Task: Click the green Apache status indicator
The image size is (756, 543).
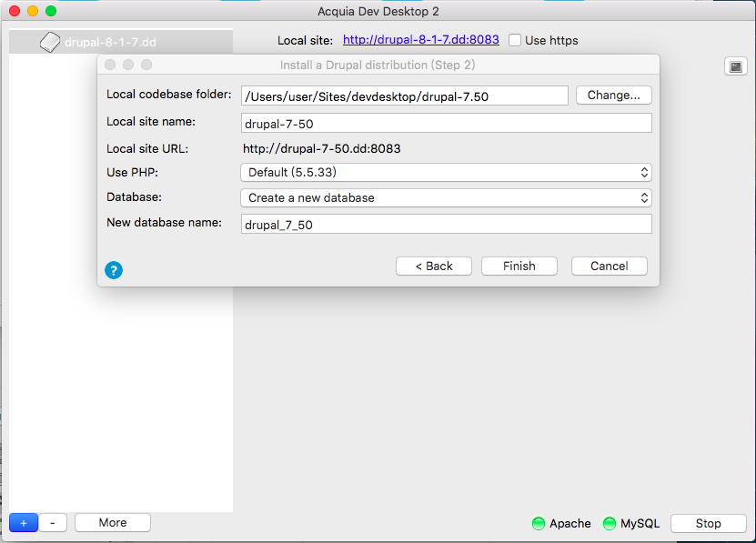Action: [x=538, y=523]
